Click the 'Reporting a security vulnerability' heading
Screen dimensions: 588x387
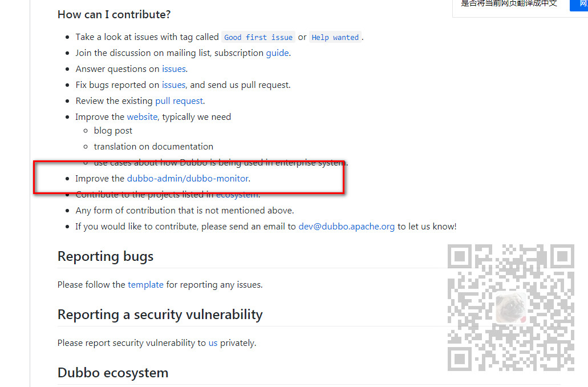pos(160,315)
